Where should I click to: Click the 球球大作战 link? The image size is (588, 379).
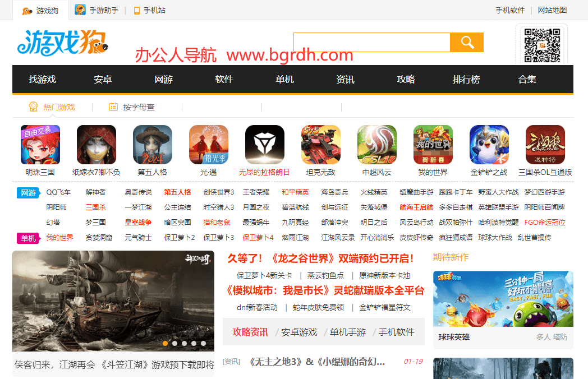click(495, 238)
